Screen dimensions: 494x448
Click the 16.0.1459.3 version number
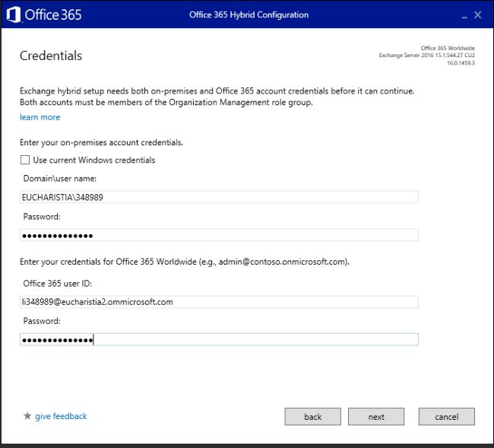461,62
